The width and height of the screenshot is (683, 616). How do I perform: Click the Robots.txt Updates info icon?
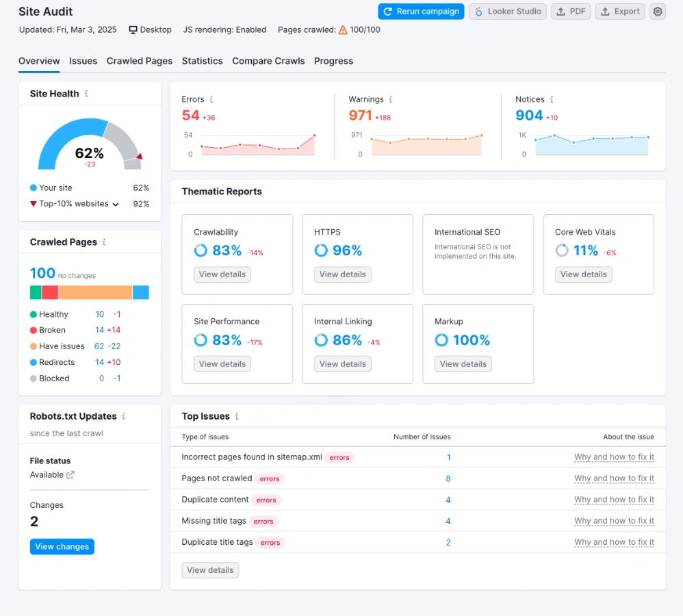click(x=124, y=416)
